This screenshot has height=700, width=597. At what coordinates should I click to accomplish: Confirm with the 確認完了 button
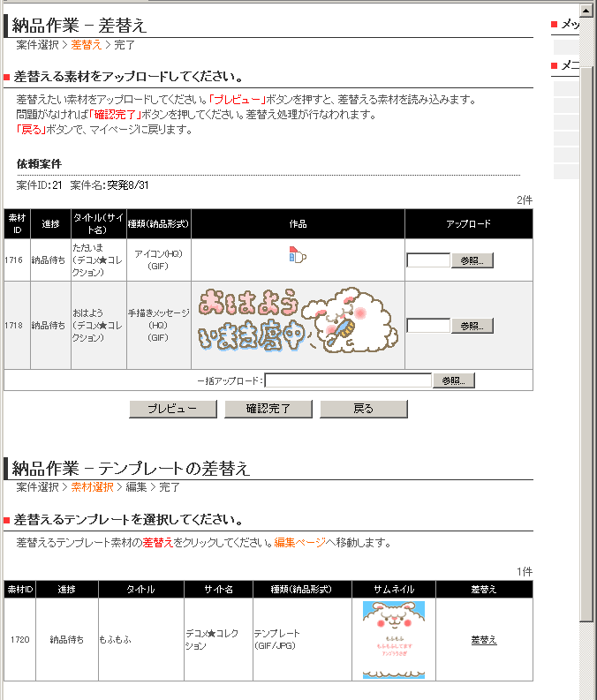tap(268, 409)
